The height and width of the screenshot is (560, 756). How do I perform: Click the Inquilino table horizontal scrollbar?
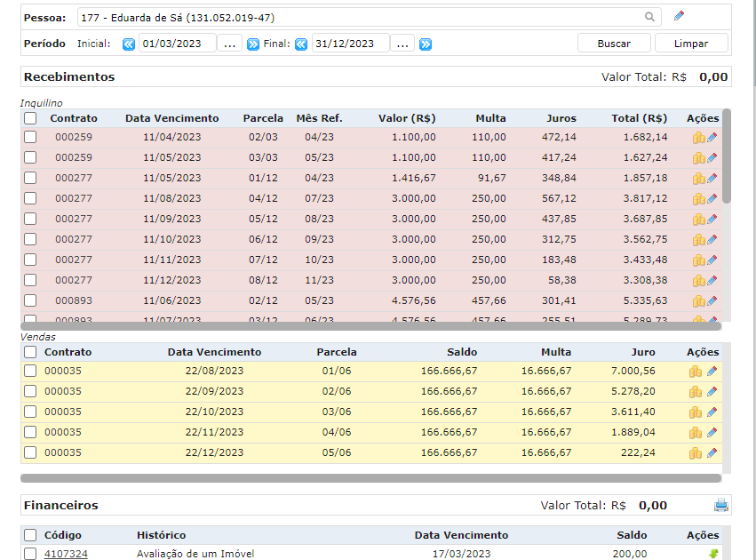pos(370,326)
